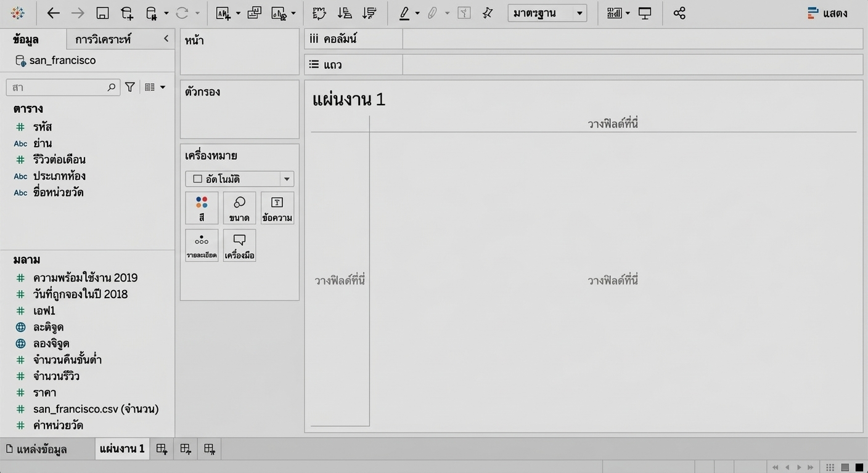Open the pause auto updates dropdown arrow
868x473 pixels.
tap(166, 13)
